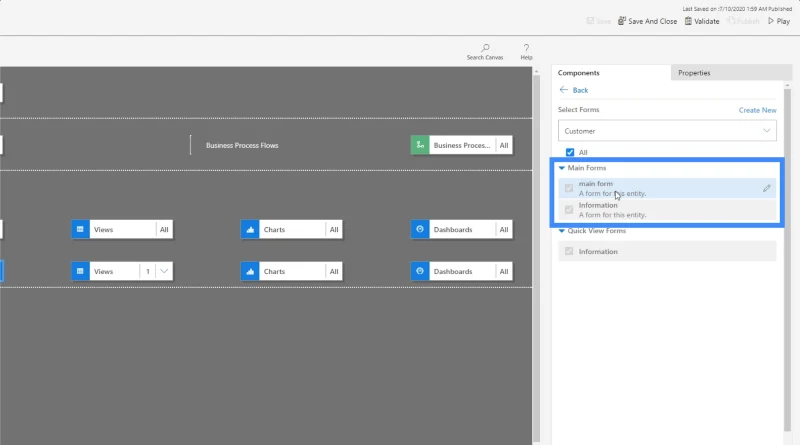Click the pencil edit icon for main form
The width and height of the screenshot is (800, 445).
point(766,188)
